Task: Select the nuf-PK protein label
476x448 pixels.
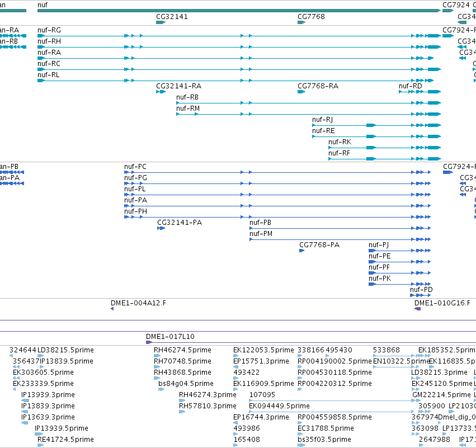Action: (x=380, y=279)
